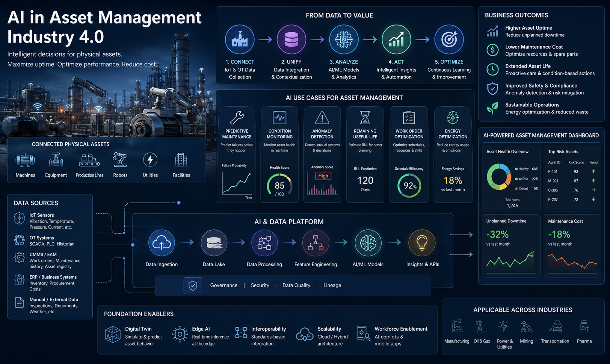Click the Transportation vehicle icon

coord(556,326)
